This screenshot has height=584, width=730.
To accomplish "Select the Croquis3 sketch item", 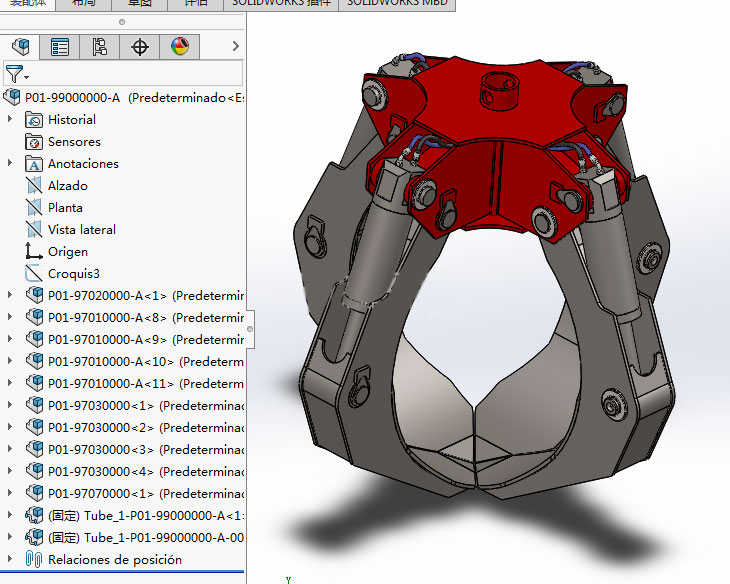I will (x=74, y=274).
